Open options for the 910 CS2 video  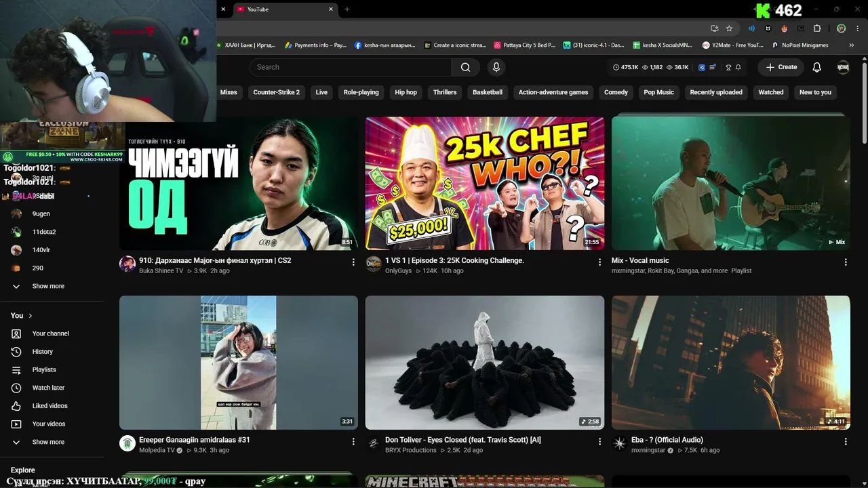point(353,262)
